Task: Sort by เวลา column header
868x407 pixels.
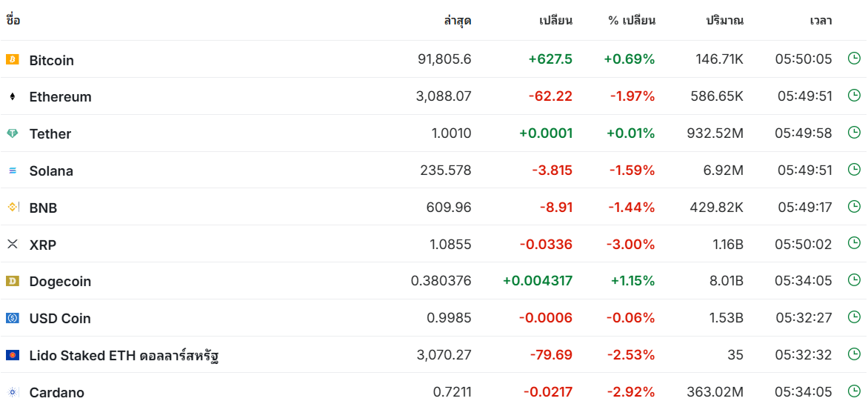Action: click(x=821, y=21)
